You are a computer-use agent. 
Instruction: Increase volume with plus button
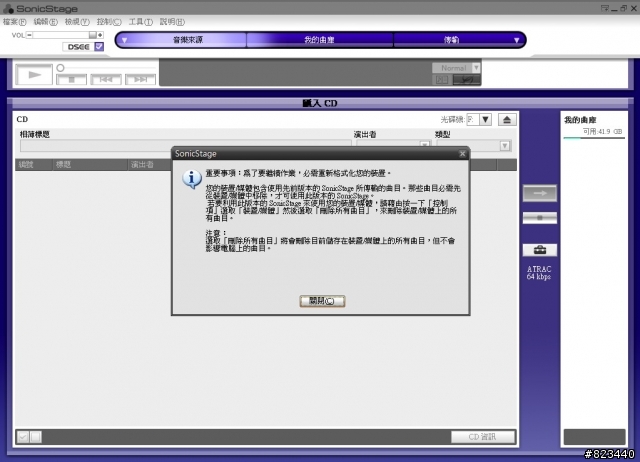click(100, 35)
